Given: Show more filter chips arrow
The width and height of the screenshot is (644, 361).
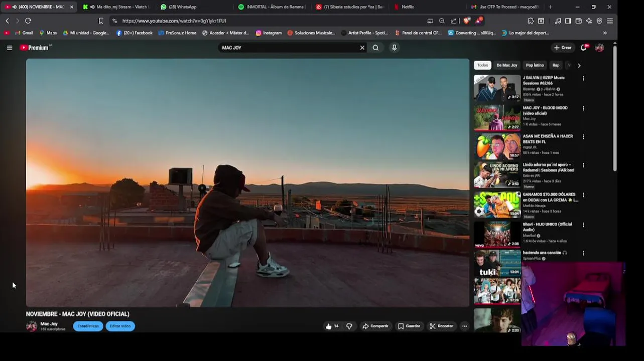Looking at the screenshot, I should tap(579, 65).
